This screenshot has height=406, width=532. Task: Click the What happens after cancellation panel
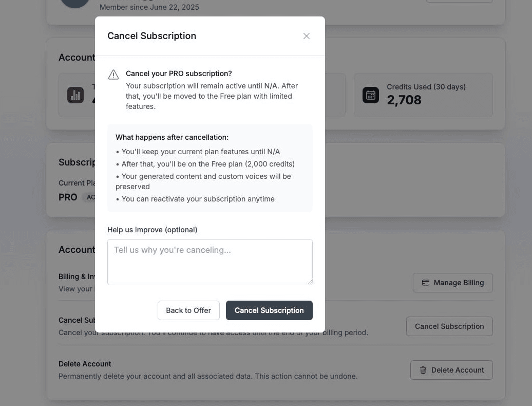[210, 168]
